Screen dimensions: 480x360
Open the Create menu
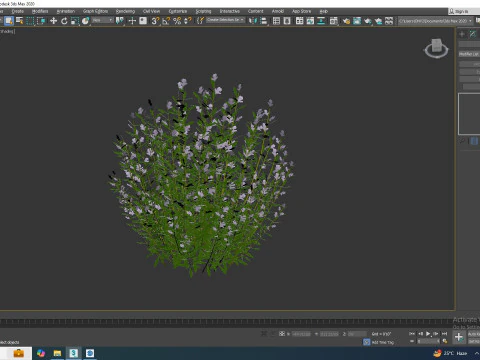pos(18,11)
